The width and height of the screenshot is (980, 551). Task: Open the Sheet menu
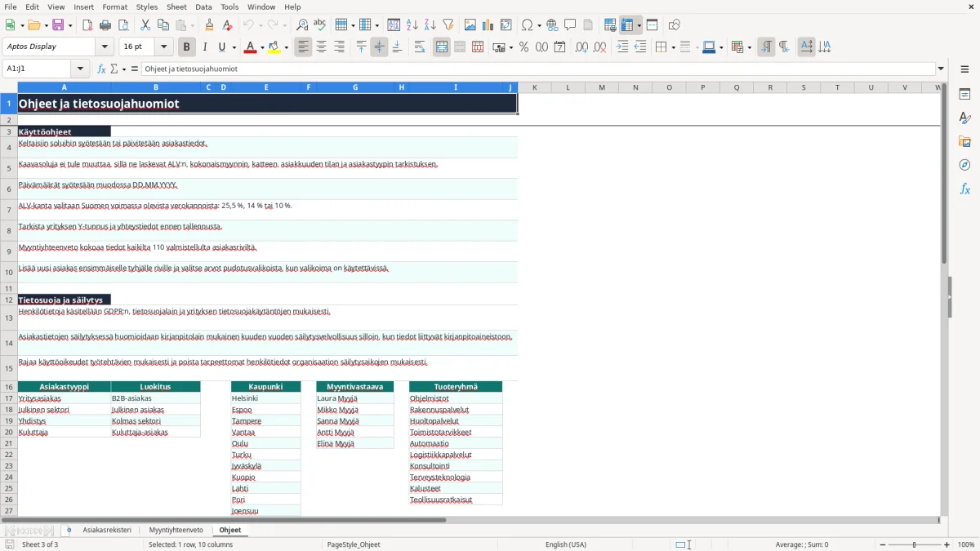tap(176, 7)
